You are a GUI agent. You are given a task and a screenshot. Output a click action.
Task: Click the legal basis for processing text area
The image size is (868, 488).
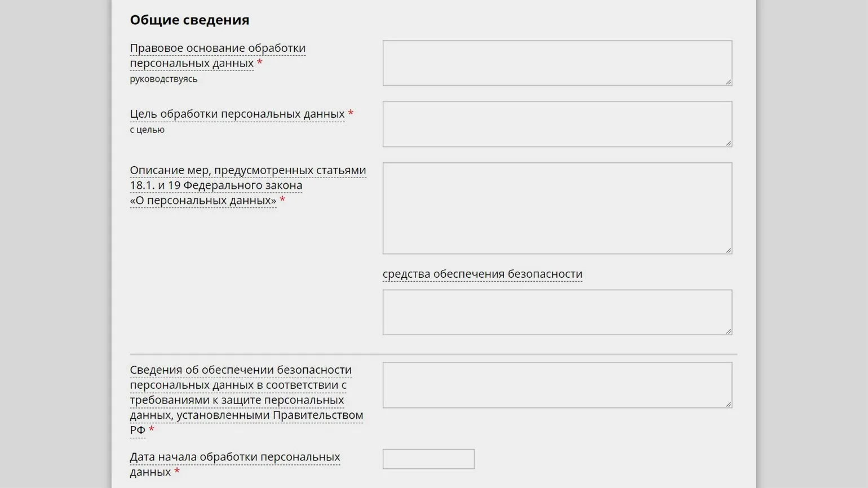(x=557, y=63)
